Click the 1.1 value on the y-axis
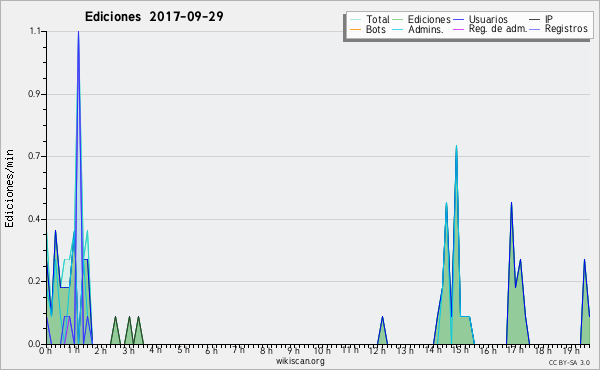 coord(35,31)
